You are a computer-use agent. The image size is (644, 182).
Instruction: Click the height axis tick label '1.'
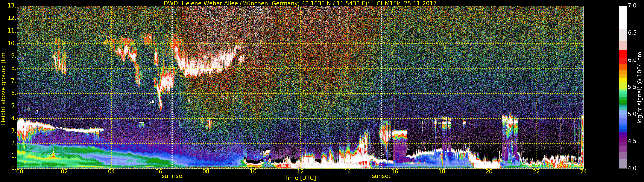click(14, 156)
